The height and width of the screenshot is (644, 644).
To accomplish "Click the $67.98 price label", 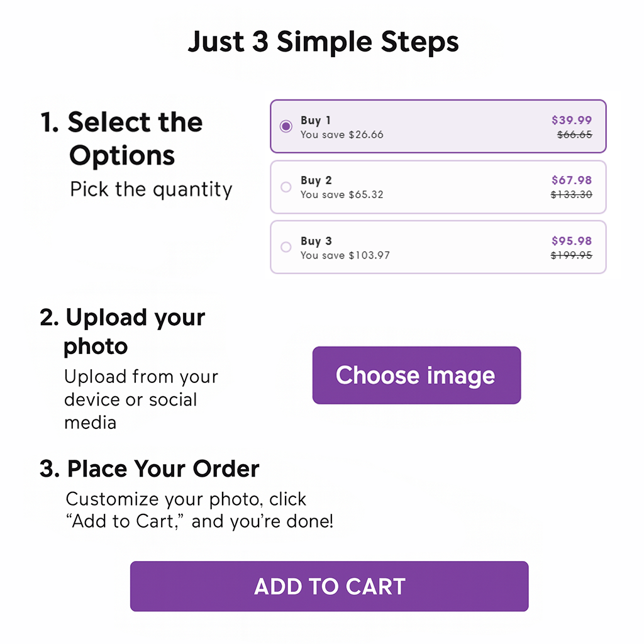I will click(x=571, y=180).
